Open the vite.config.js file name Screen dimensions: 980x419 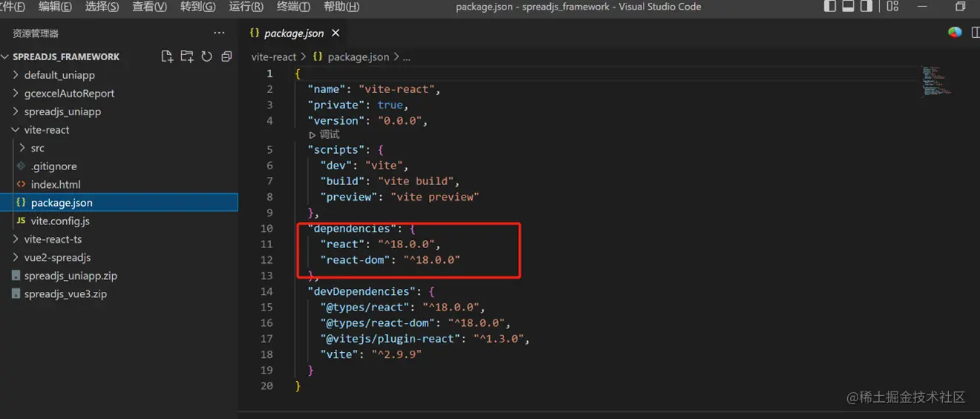point(61,221)
